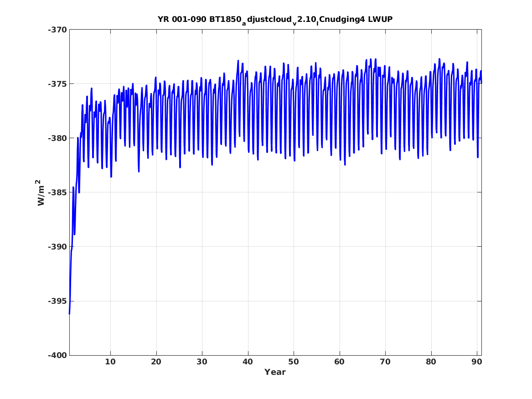The width and height of the screenshot is (532, 399).
Task: Click the x-axis tick label '80'
Action: click(x=431, y=362)
